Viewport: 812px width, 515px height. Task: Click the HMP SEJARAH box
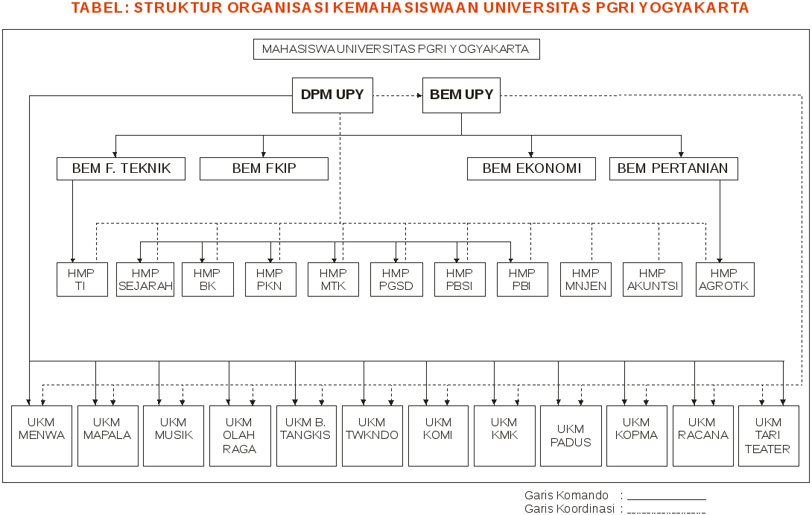[x=145, y=279]
